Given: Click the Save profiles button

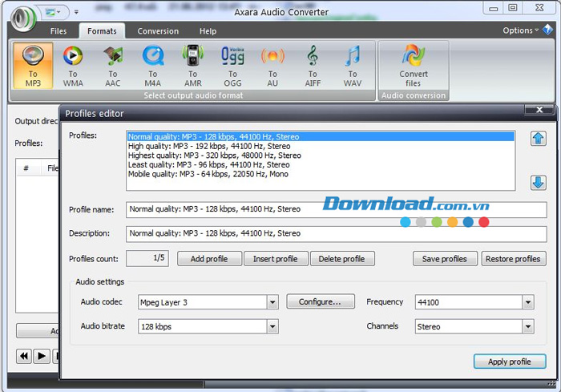Looking at the screenshot, I should [445, 259].
